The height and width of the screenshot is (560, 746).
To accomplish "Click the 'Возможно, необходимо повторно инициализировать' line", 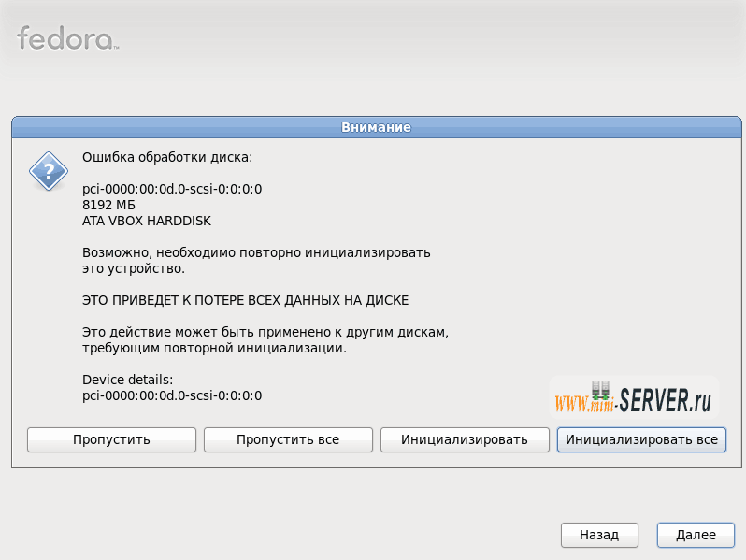I will point(256,252).
